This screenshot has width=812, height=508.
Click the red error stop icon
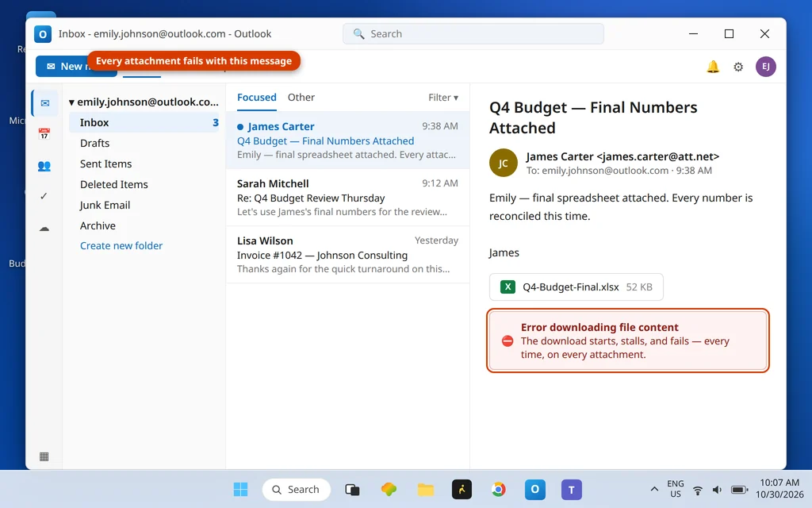507,341
